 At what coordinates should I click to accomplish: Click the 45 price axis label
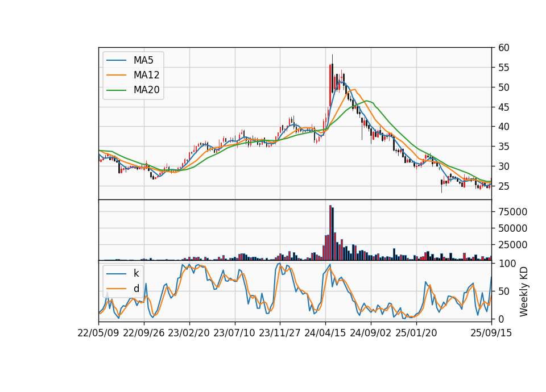(x=503, y=107)
